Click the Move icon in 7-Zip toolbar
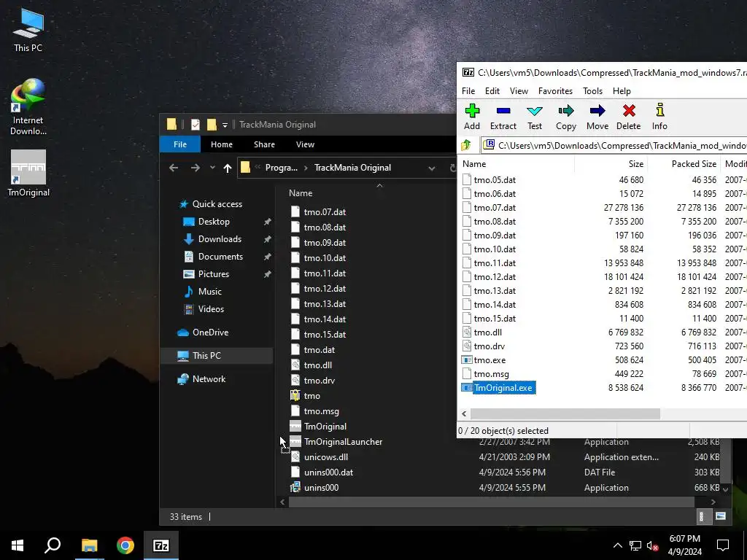This screenshot has height=560, width=747. pyautogui.click(x=597, y=117)
